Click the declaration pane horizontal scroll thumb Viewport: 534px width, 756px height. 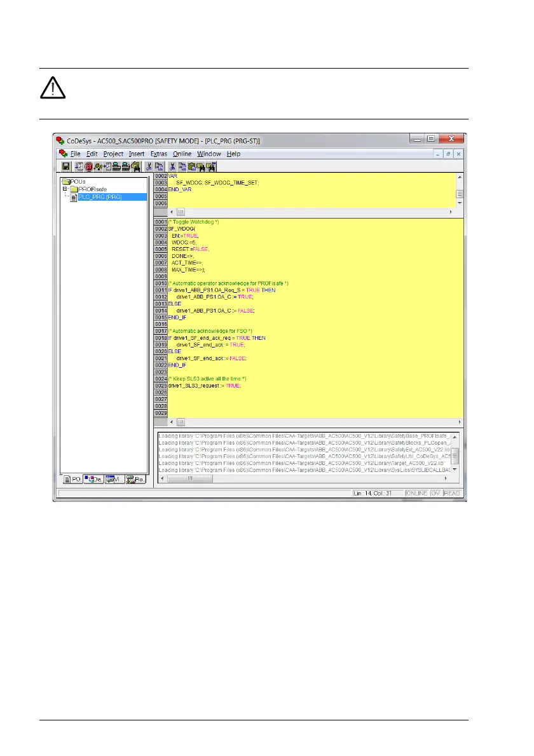(x=181, y=212)
